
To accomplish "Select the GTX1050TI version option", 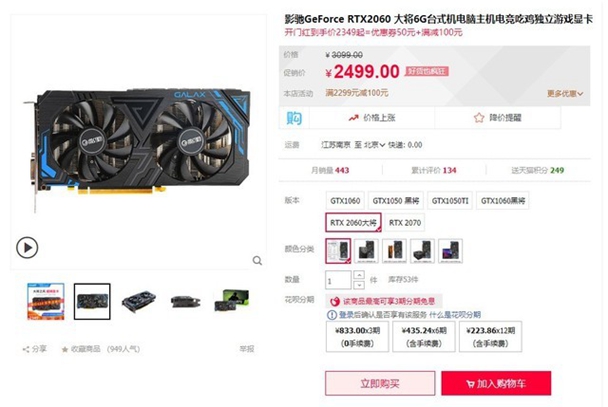I will pyautogui.click(x=450, y=201).
